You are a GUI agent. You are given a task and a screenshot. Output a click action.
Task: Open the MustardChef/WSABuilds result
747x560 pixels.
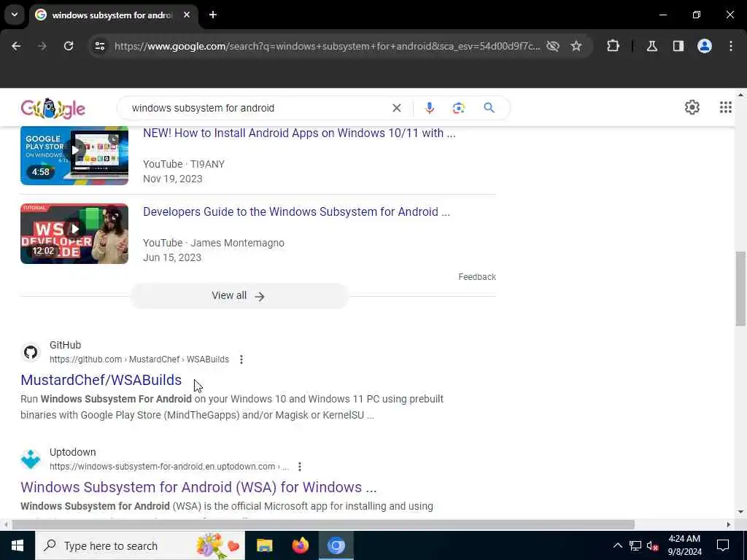(101, 380)
